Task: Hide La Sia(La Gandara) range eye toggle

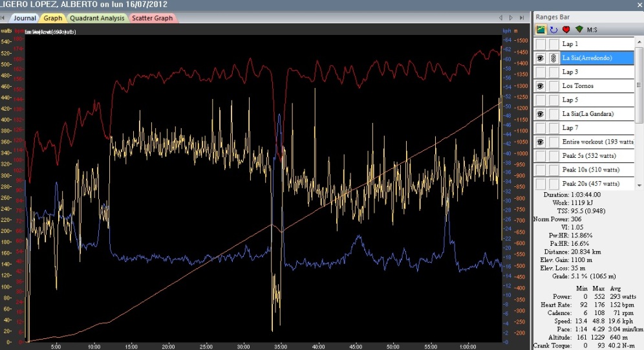Action: coord(541,115)
